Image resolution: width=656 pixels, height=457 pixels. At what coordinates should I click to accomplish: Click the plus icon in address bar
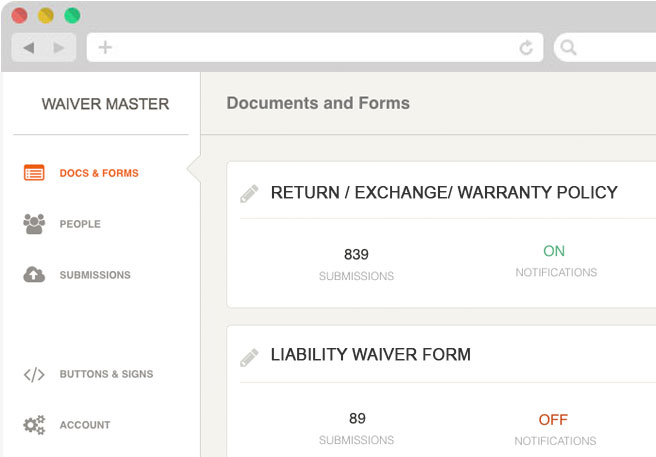pos(105,47)
